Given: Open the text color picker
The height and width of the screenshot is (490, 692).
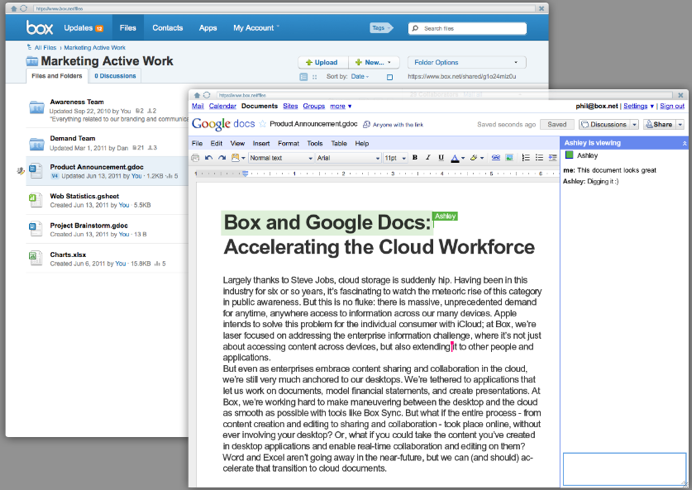Looking at the screenshot, I should (456, 158).
